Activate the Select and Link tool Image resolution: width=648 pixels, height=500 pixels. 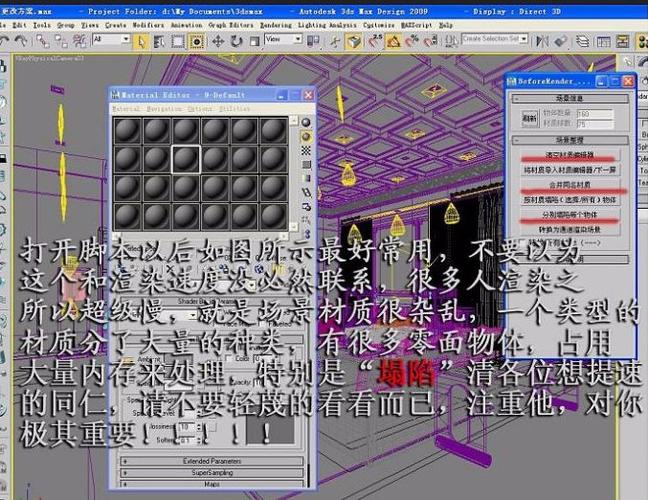coord(43,40)
